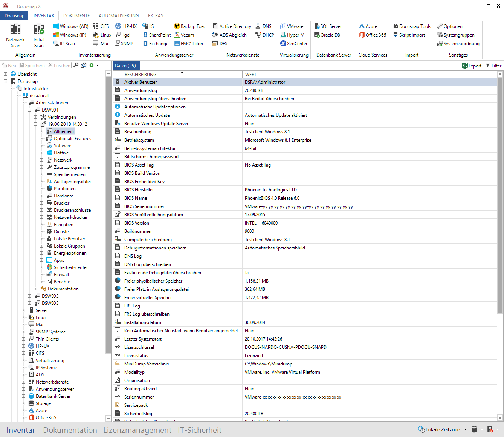
Task: Expand the Software tree node
Action: coord(41,146)
